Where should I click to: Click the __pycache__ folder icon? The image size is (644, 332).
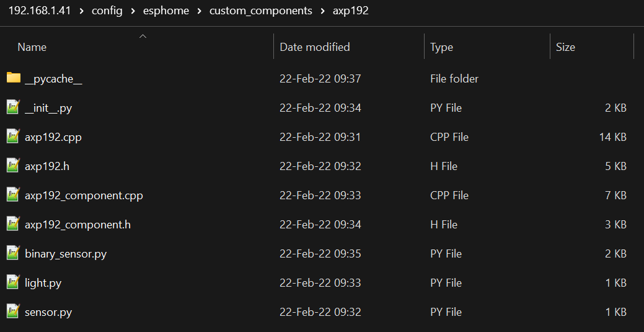[x=14, y=78]
